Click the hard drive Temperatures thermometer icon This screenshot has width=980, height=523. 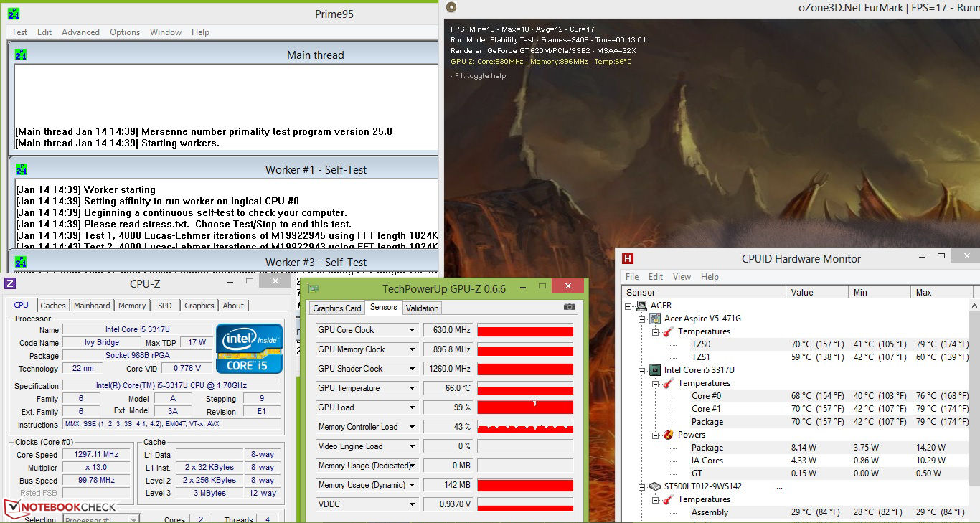point(668,499)
